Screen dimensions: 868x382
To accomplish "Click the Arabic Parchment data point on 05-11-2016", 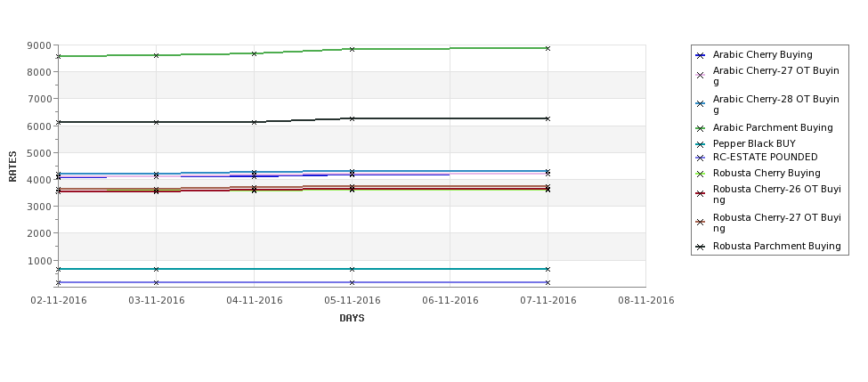I will [x=352, y=49].
